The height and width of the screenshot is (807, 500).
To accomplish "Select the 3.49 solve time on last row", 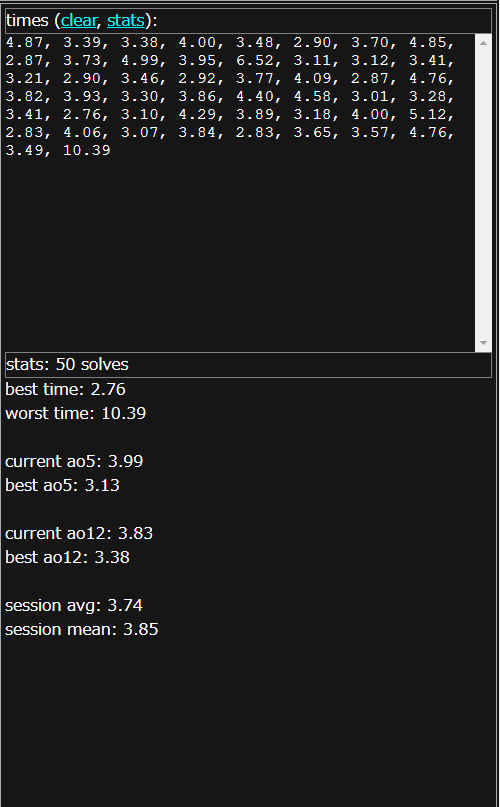I will 24,150.
